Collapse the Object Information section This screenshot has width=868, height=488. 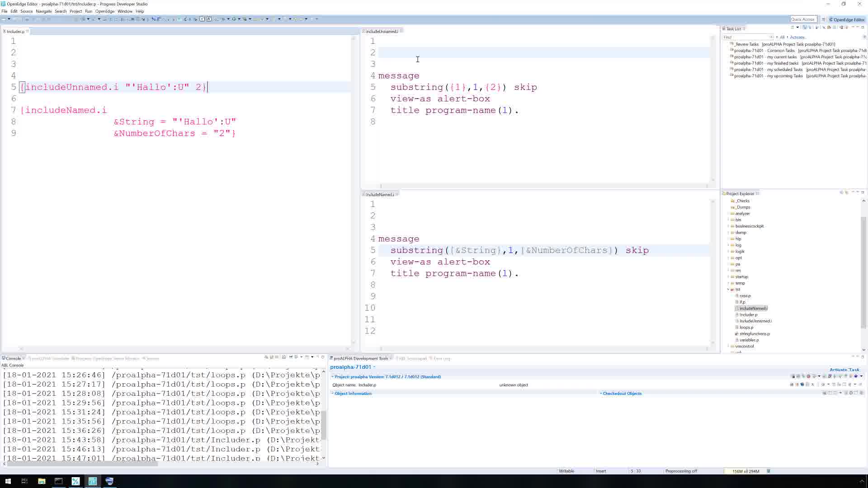coord(332,393)
